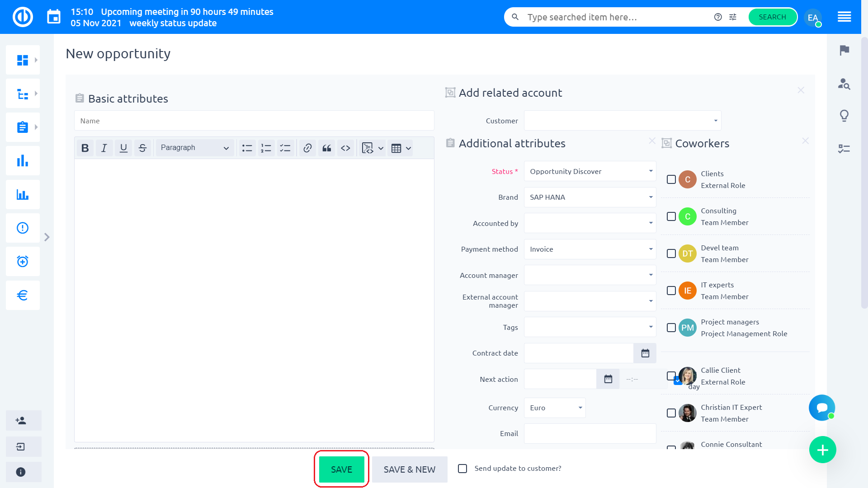
Task: Open the solid bar chart icon in the sidebar
Action: 23,161
